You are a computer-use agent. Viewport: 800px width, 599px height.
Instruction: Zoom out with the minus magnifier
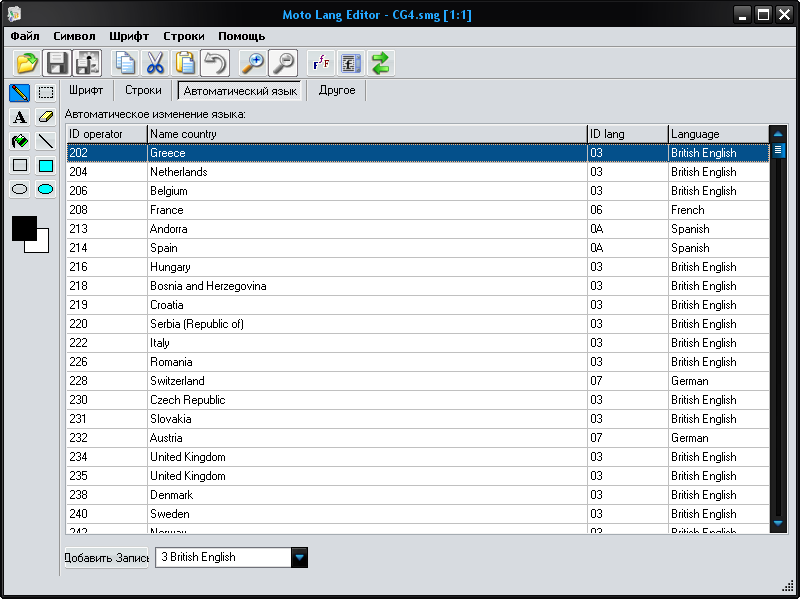point(283,63)
